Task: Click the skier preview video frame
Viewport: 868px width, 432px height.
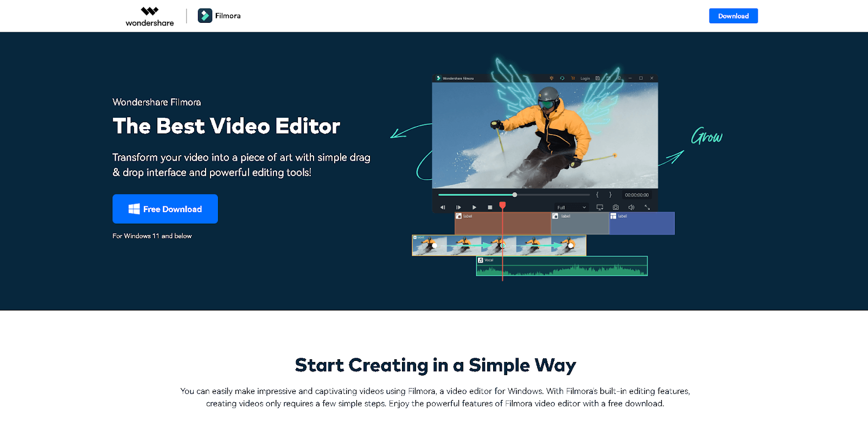Action: point(545,136)
